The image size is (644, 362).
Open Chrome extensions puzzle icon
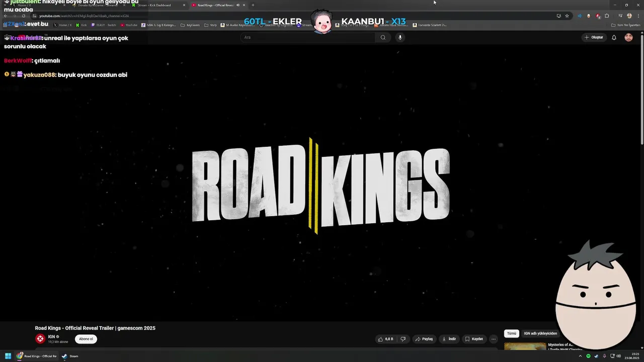pyautogui.click(x=607, y=16)
